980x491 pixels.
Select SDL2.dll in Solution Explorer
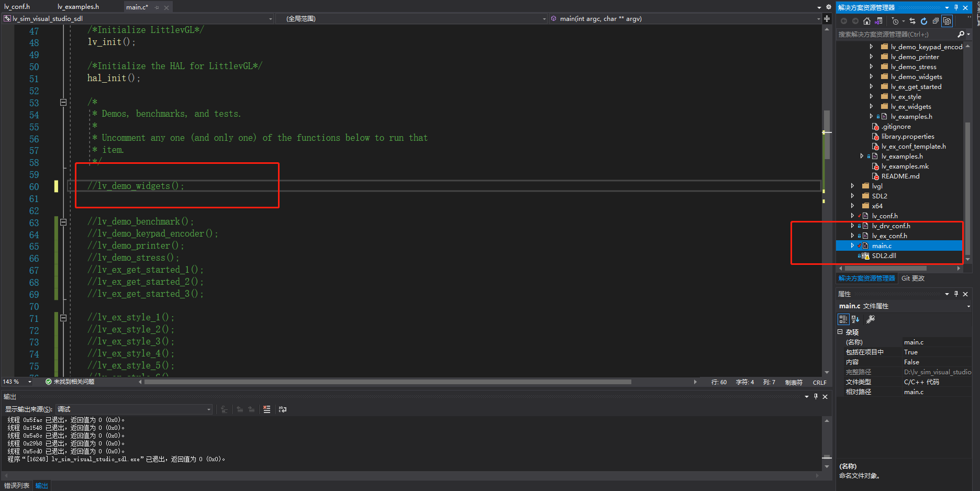tap(884, 256)
